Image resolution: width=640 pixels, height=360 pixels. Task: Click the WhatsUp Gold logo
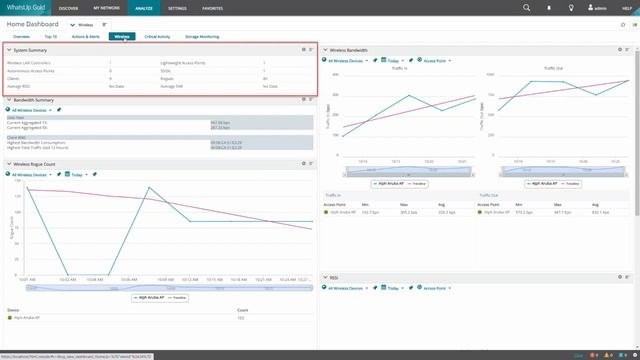25,8
